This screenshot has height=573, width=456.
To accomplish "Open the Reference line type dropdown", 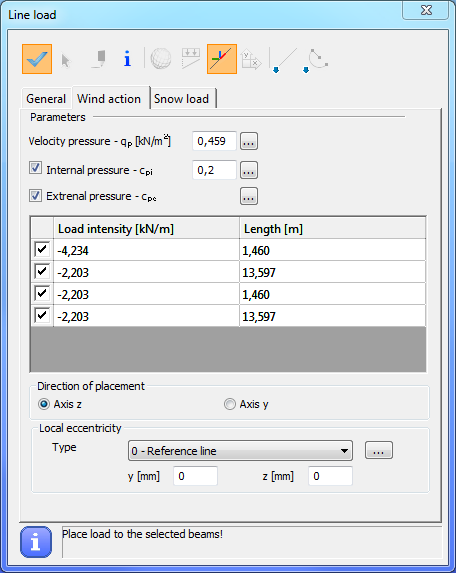I will 240,451.
